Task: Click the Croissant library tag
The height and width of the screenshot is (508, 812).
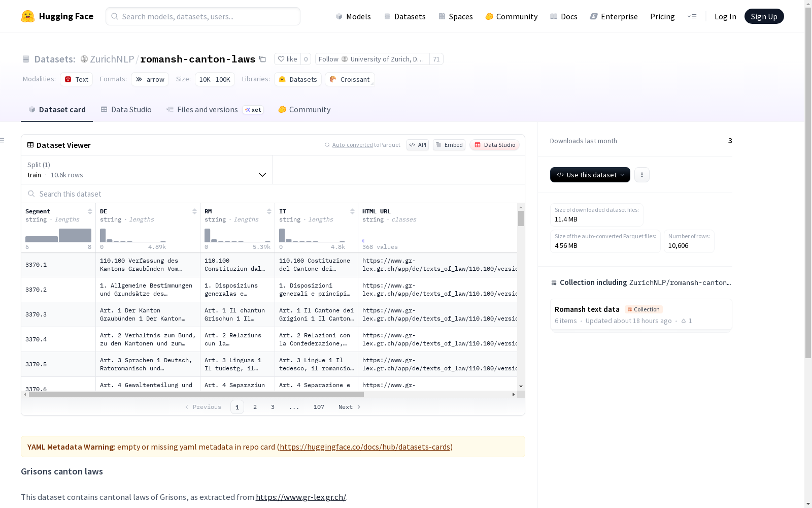Action: 350,79
